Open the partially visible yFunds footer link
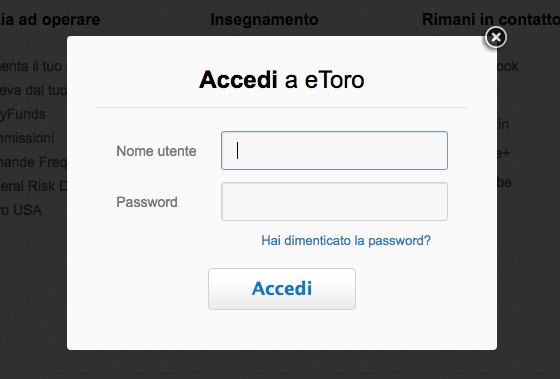The height and width of the screenshot is (379, 560). pos(23,114)
